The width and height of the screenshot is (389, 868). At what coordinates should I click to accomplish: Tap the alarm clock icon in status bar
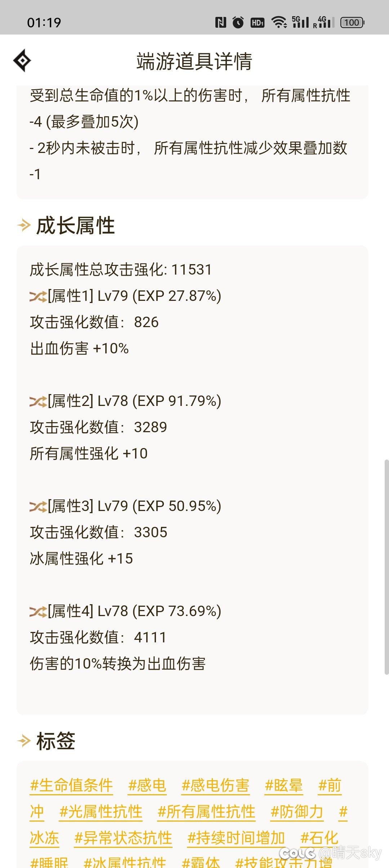[238, 22]
